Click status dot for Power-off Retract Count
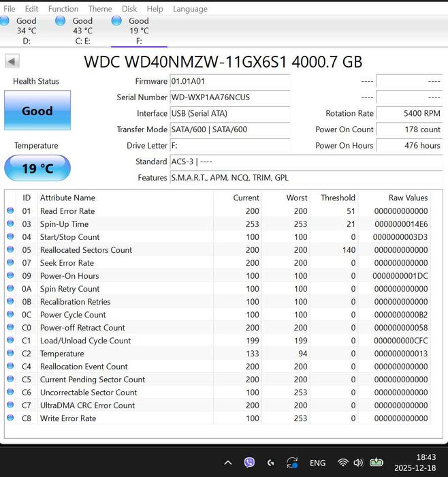448x477 pixels. tap(10, 327)
